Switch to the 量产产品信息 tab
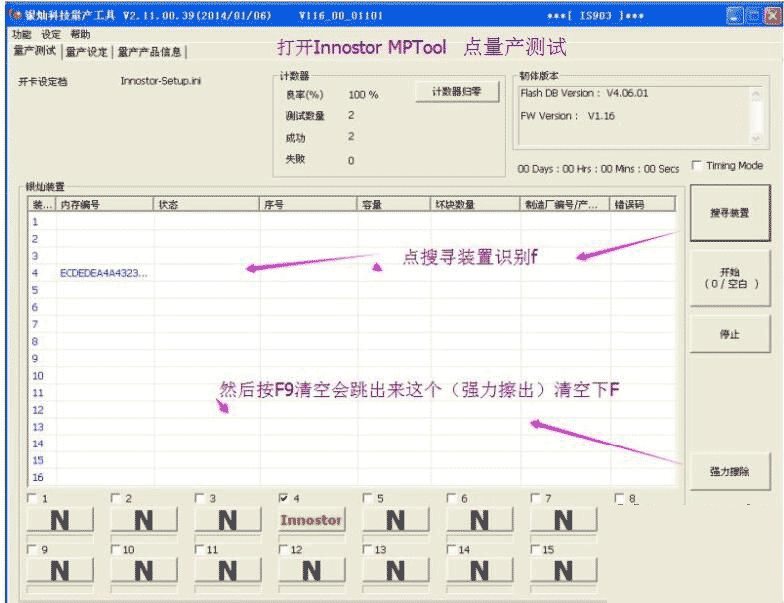This screenshot has width=784, height=603. pyautogui.click(x=149, y=52)
